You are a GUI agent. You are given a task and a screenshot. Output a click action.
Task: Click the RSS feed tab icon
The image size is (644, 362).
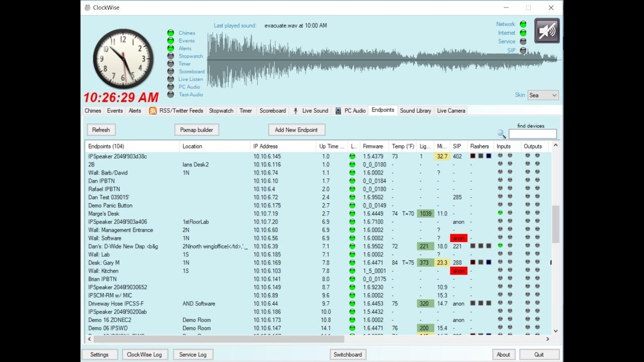(x=152, y=111)
